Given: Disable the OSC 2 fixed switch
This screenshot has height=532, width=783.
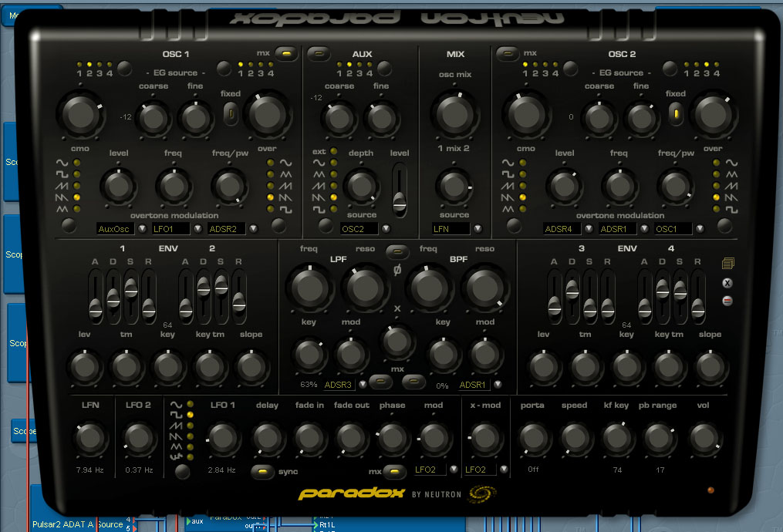Looking at the screenshot, I should pos(676,114).
